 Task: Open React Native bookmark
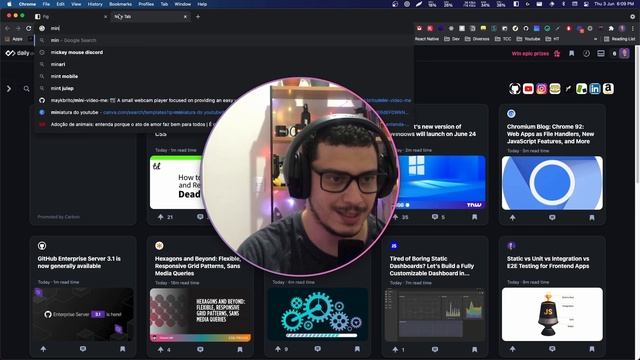pos(427,39)
